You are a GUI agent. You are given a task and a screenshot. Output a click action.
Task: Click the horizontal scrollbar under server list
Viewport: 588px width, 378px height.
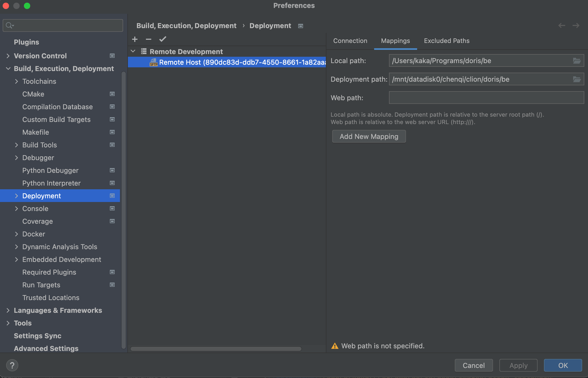coord(216,349)
